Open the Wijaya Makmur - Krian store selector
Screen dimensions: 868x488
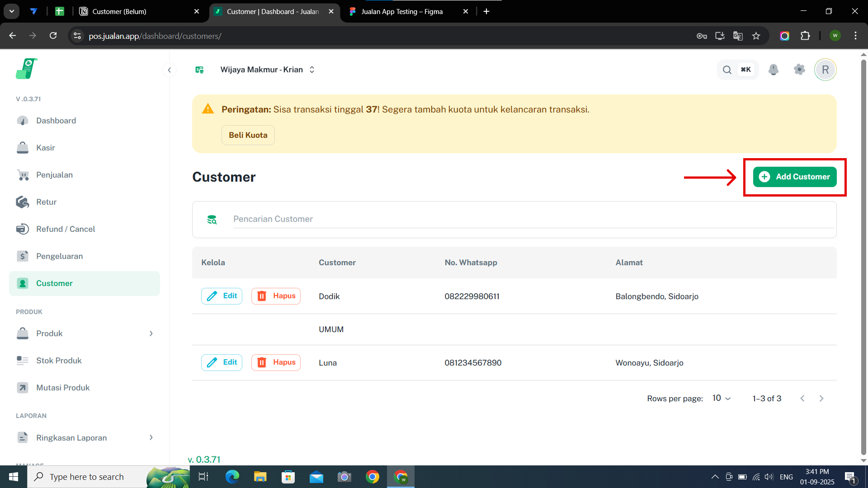pos(267,70)
